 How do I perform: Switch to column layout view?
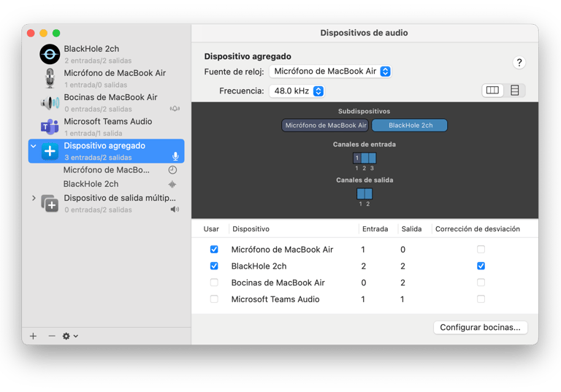click(492, 90)
